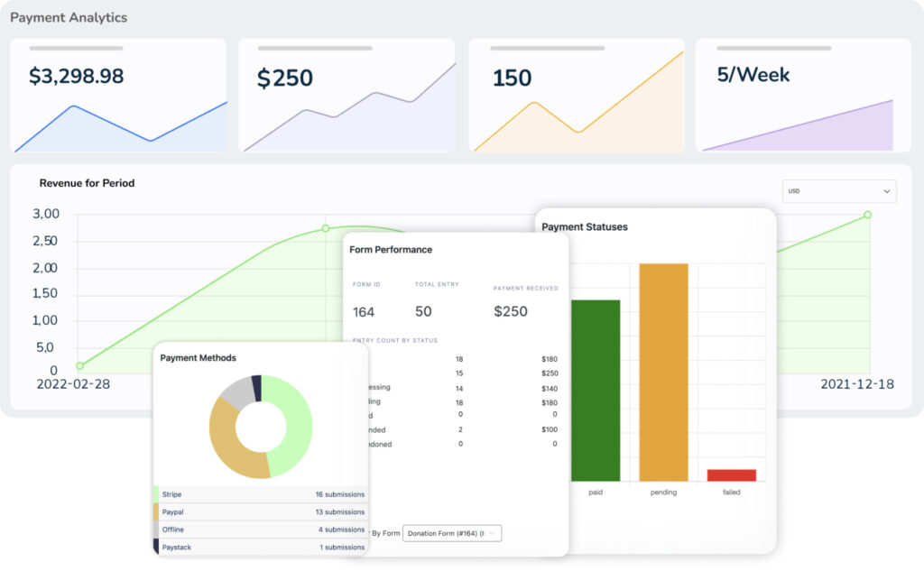Click the failed label under the bar chart

tap(731, 492)
